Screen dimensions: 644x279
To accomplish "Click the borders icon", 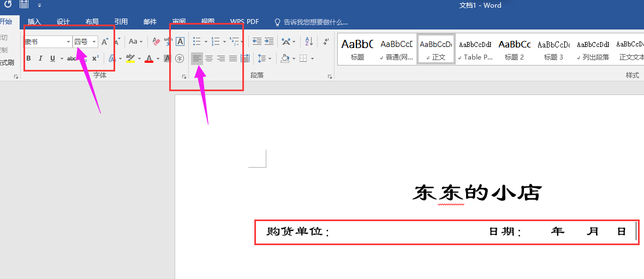I will (303, 58).
